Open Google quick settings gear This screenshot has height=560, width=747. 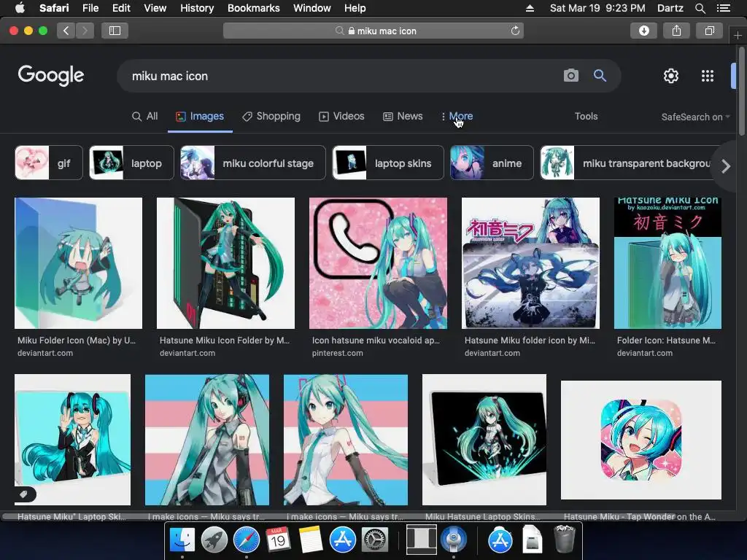click(x=671, y=76)
